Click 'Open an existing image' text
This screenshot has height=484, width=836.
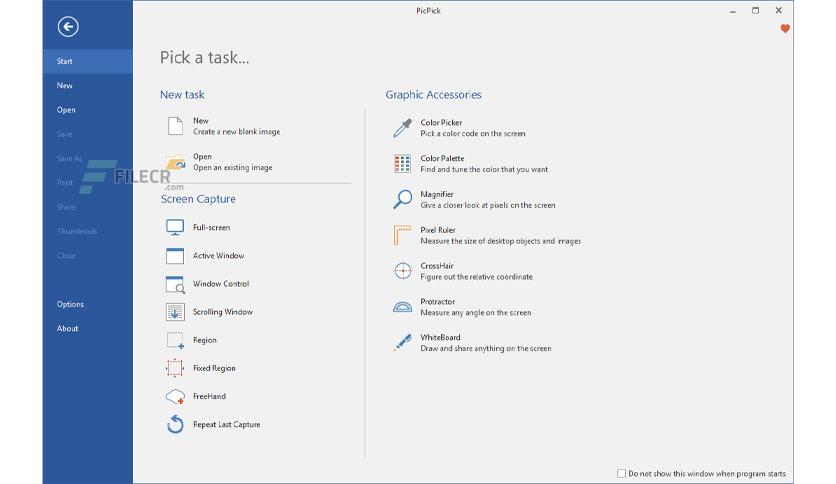[232, 167]
